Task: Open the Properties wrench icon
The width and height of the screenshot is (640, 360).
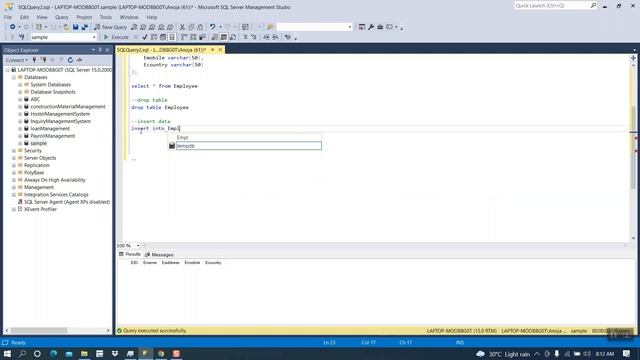Action: pyautogui.click(x=371, y=27)
